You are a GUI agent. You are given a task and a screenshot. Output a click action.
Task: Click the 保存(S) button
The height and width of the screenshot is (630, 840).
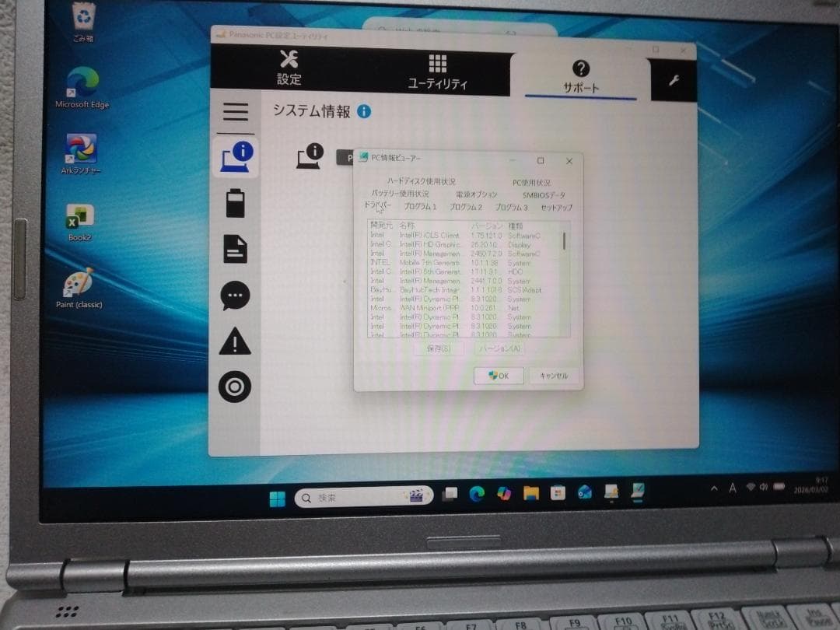438,348
